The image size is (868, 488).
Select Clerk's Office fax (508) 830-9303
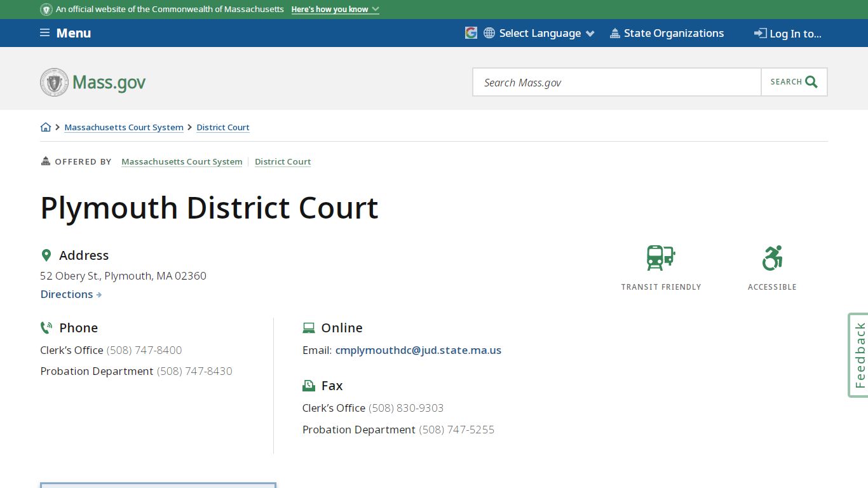[406, 408]
